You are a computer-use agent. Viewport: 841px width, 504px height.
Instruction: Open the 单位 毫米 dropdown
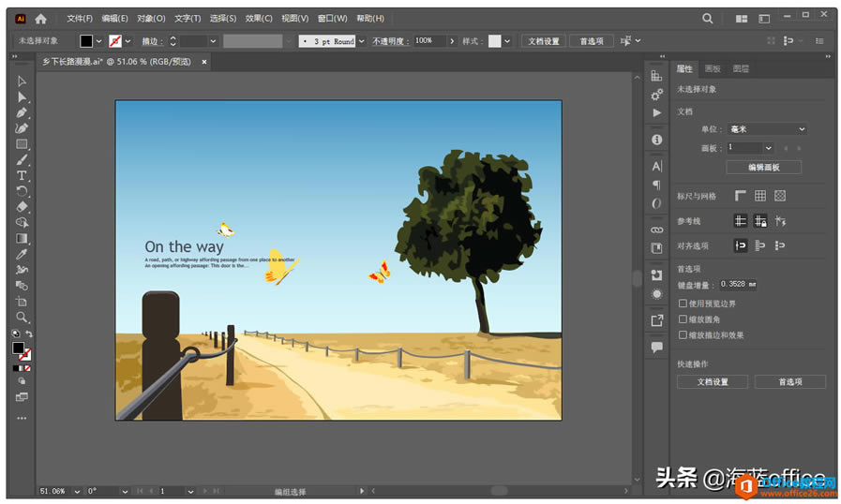pyautogui.click(x=767, y=129)
